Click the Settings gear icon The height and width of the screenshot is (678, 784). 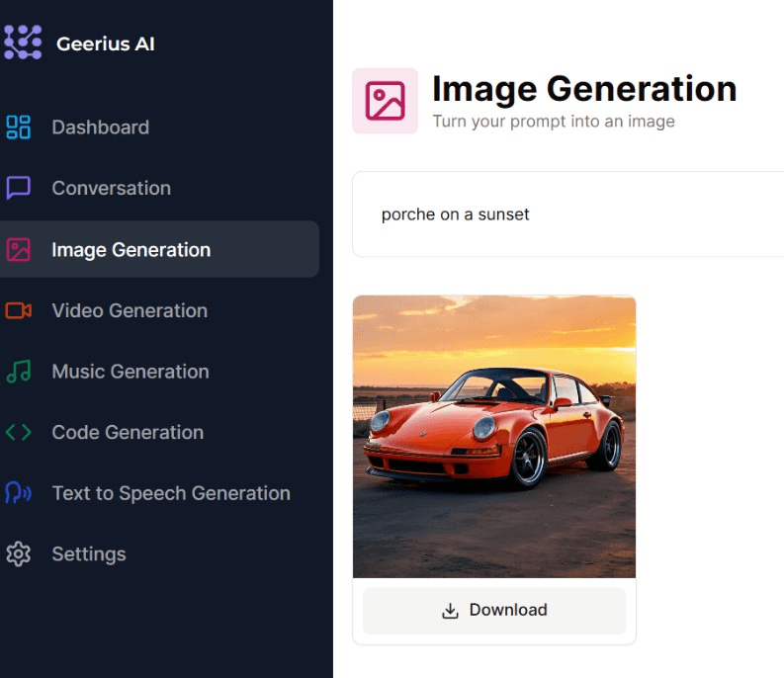click(19, 554)
